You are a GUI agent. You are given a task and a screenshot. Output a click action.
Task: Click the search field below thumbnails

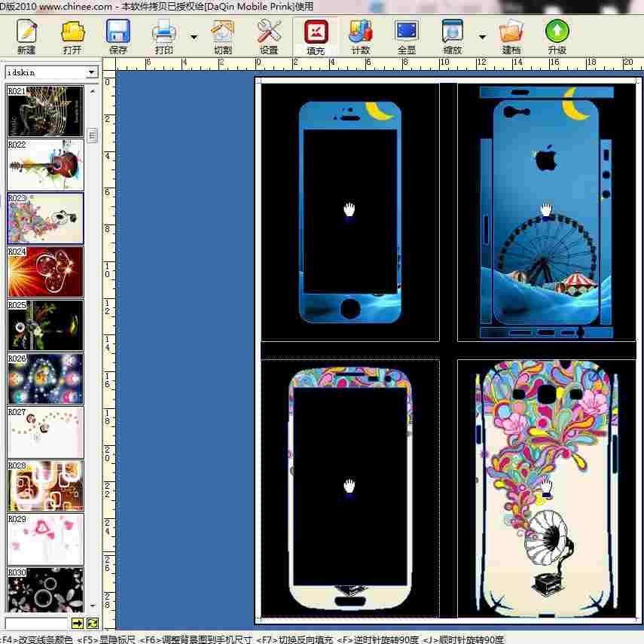37,623
